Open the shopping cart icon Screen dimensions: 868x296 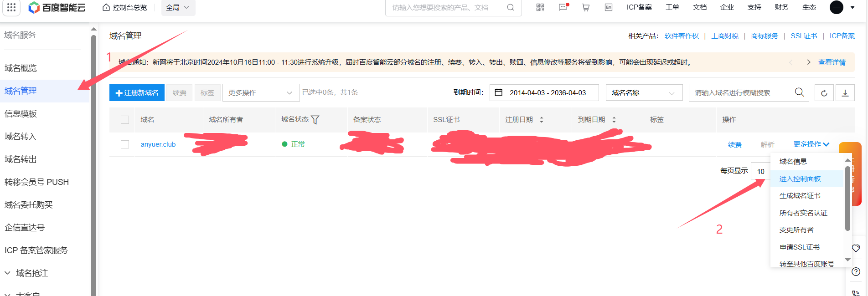click(x=586, y=7)
